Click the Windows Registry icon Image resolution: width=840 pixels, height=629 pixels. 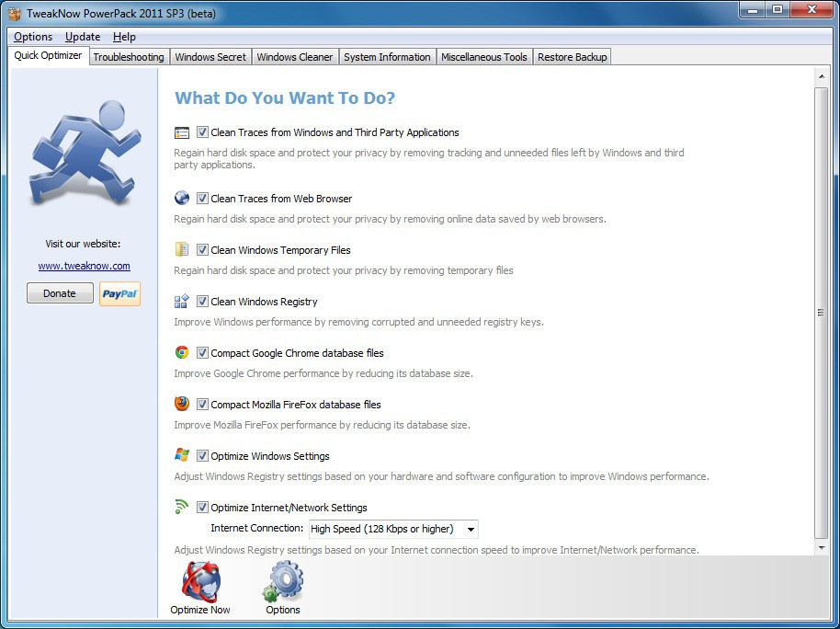182,301
